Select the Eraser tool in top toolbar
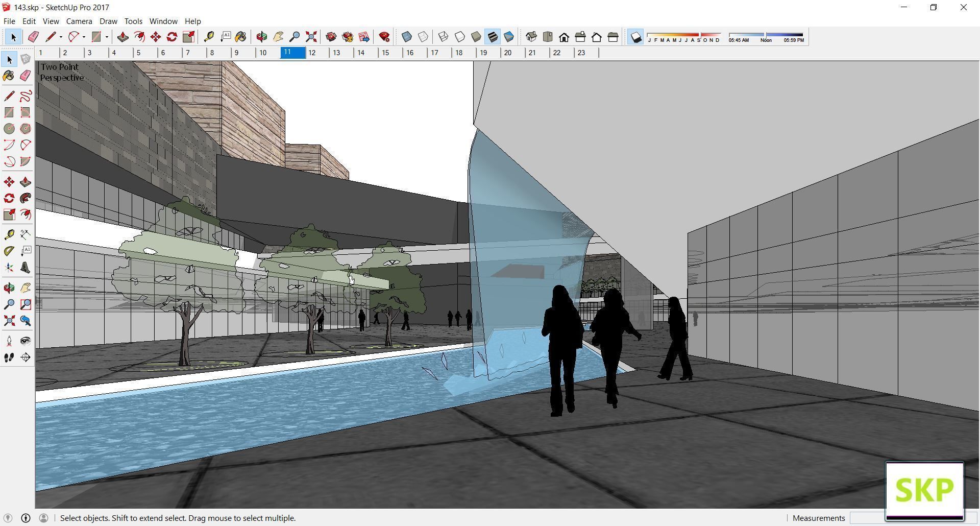Screen dimensions: 980x526 click(33, 37)
